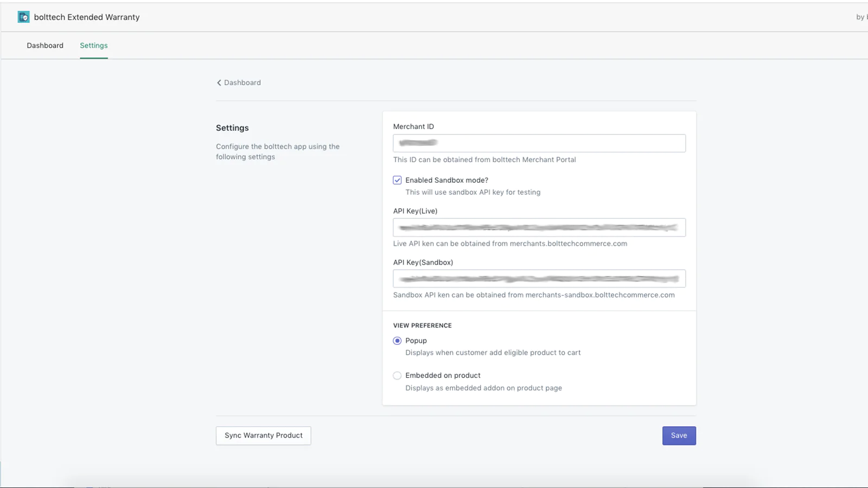Click 'Displays when customer add eligible product' text
This screenshot has height=488, width=868.
493,352
